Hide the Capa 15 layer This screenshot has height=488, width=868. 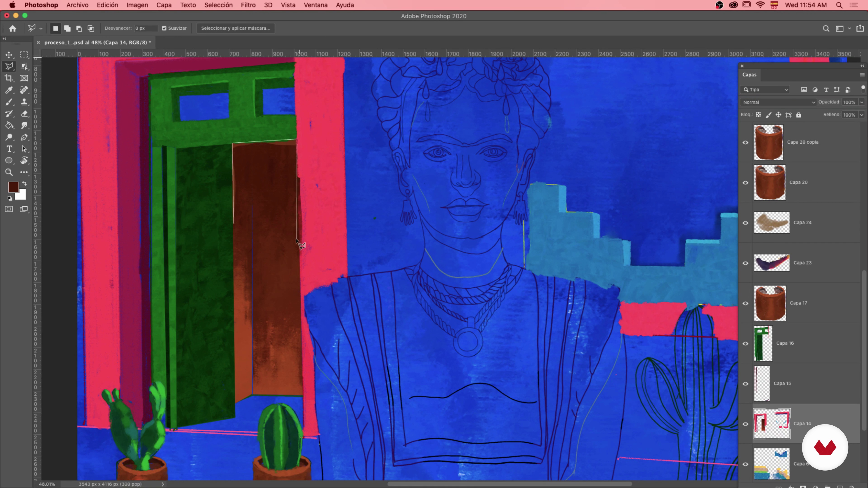coord(745,384)
